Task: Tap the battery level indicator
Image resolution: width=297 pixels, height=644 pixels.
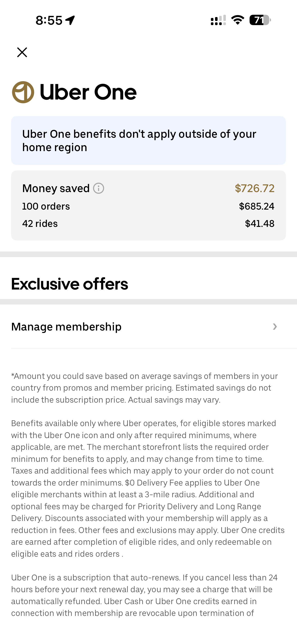Action: (260, 20)
